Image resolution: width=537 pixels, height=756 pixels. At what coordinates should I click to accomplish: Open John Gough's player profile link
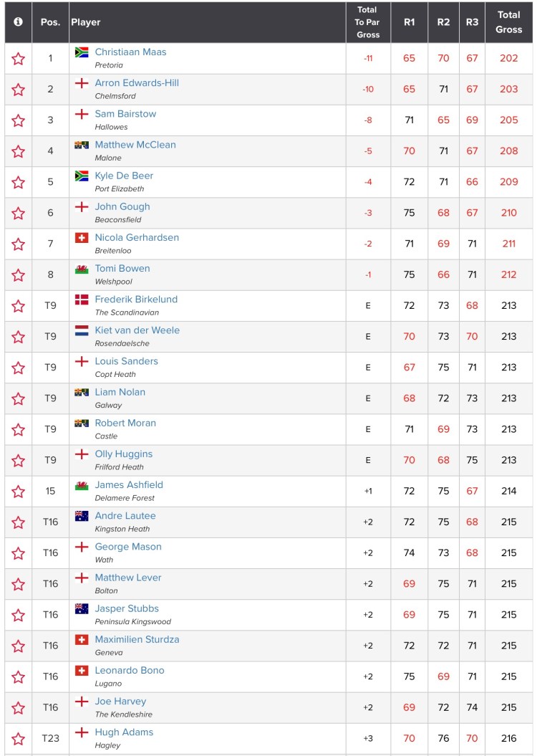(x=122, y=206)
